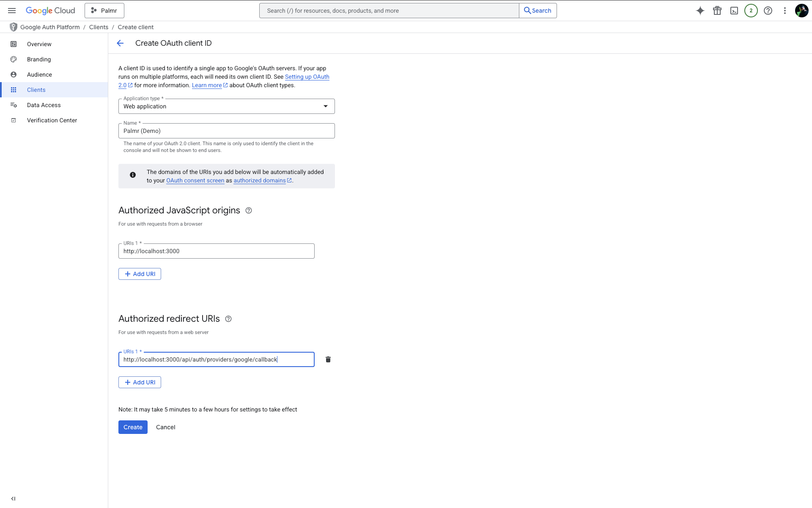Click the Clients breadcrumb link
This screenshot has height=508, width=812.
pos(99,27)
